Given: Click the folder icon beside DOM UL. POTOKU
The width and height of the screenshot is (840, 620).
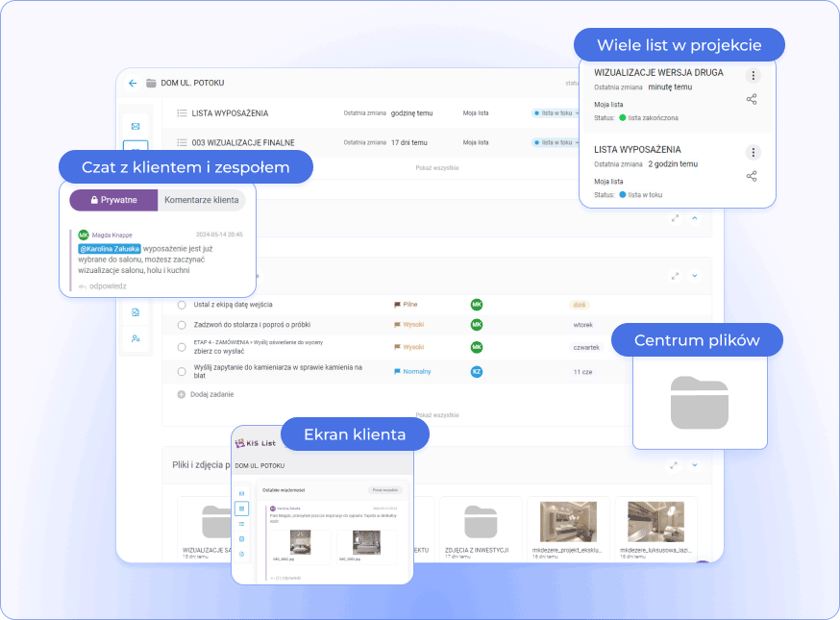Looking at the screenshot, I should [152, 83].
